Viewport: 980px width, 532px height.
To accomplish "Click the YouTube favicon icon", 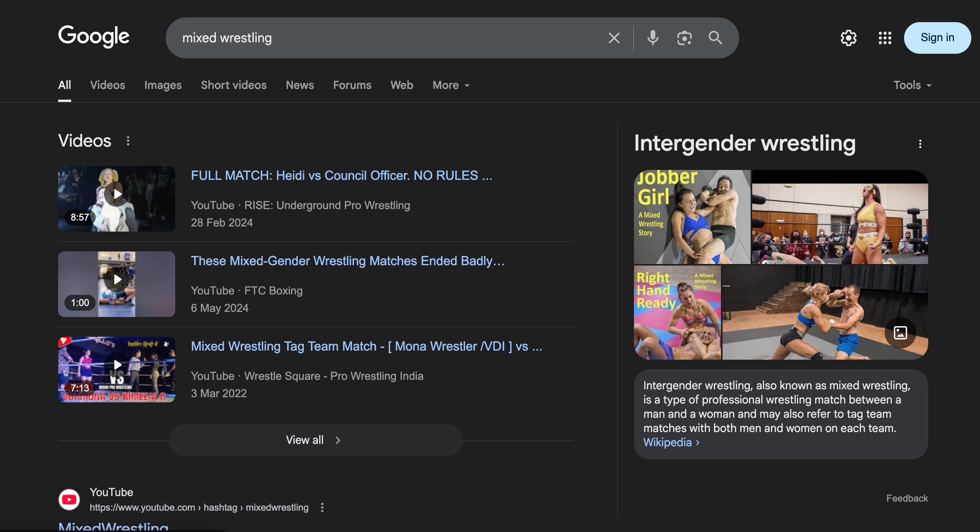I will [x=69, y=500].
